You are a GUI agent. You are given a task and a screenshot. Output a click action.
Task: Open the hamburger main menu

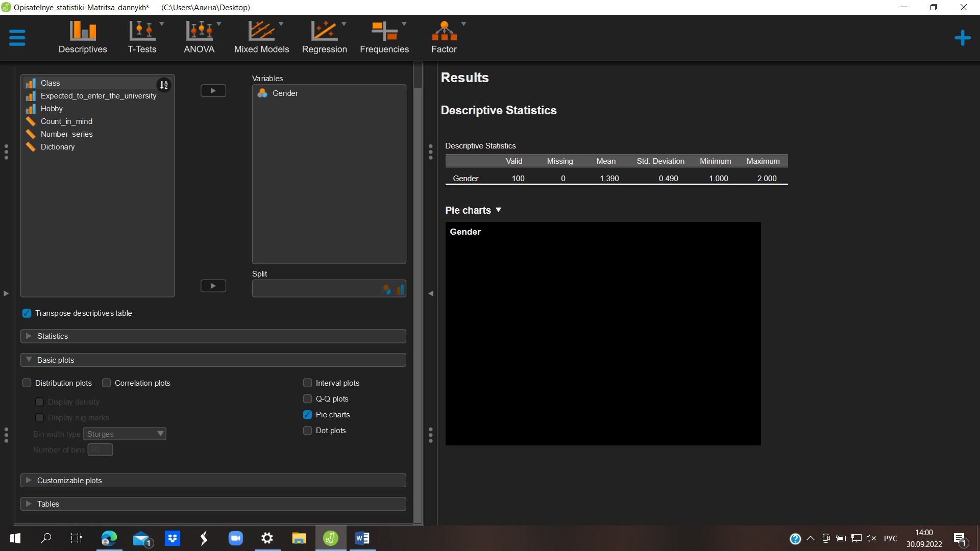point(17,38)
